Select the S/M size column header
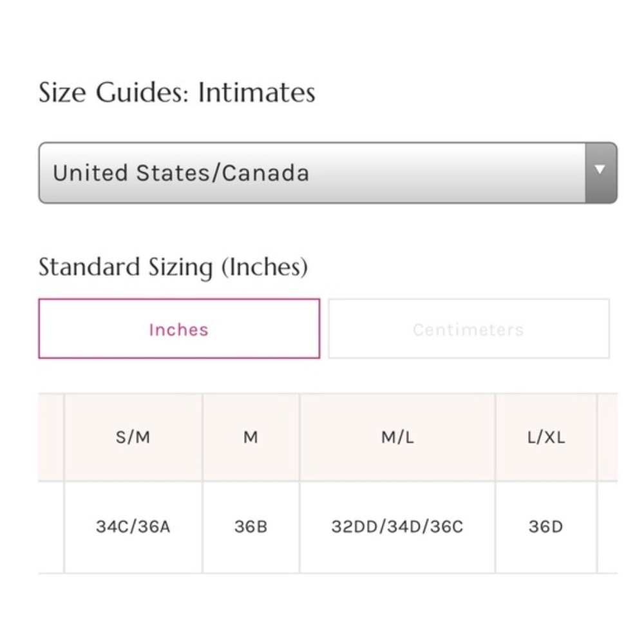The width and height of the screenshot is (644, 644). coord(133,437)
